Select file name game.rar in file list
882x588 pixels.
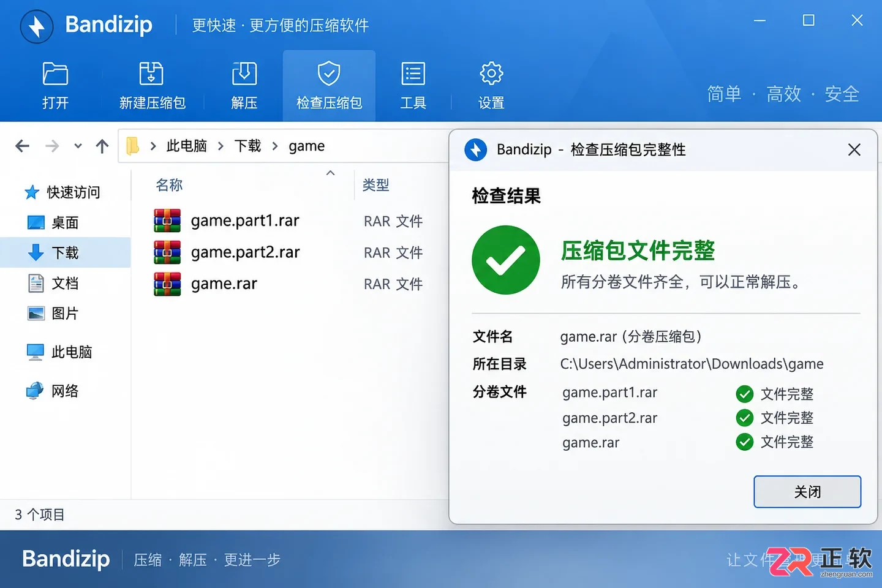[224, 284]
